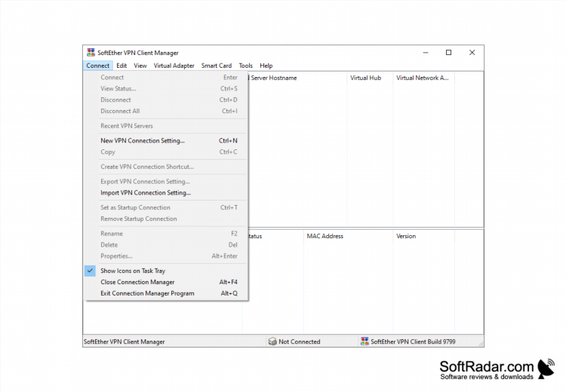Open the Edit menu
The image size is (566, 392).
point(122,66)
